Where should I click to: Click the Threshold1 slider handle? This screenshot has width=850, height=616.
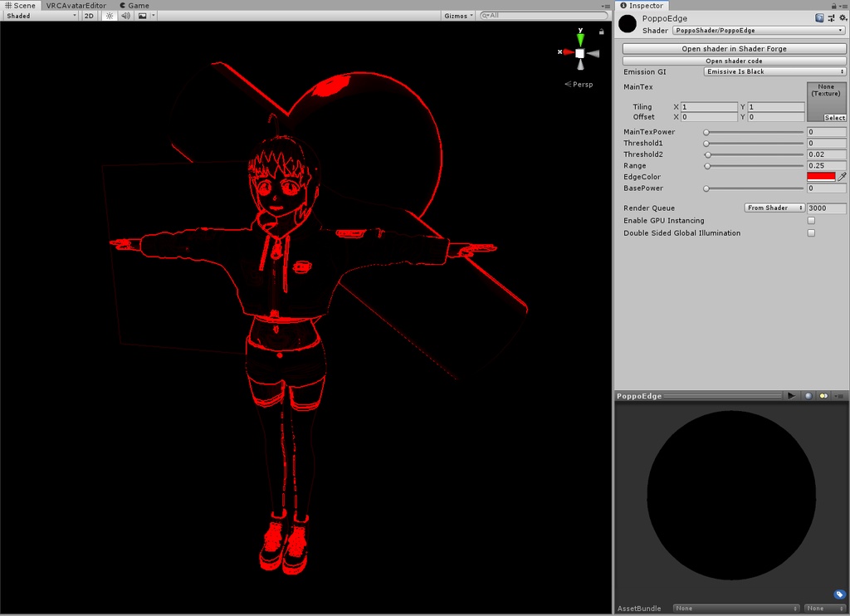(706, 144)
